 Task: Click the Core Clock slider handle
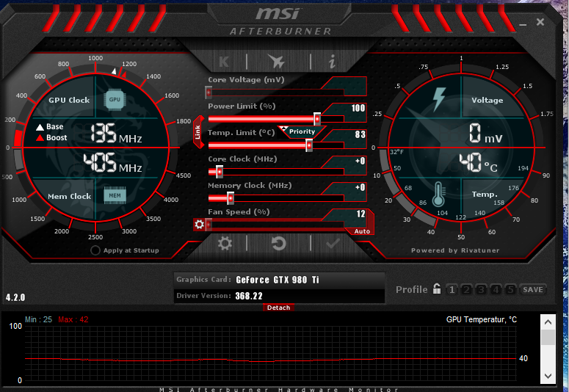(x=220, y=172)
